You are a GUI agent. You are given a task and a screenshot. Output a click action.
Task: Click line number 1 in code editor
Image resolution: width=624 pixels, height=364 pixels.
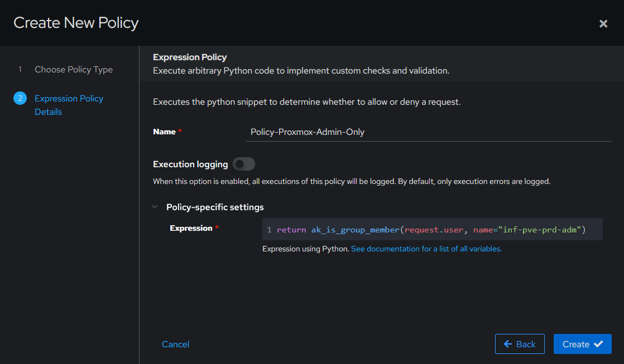270,230
